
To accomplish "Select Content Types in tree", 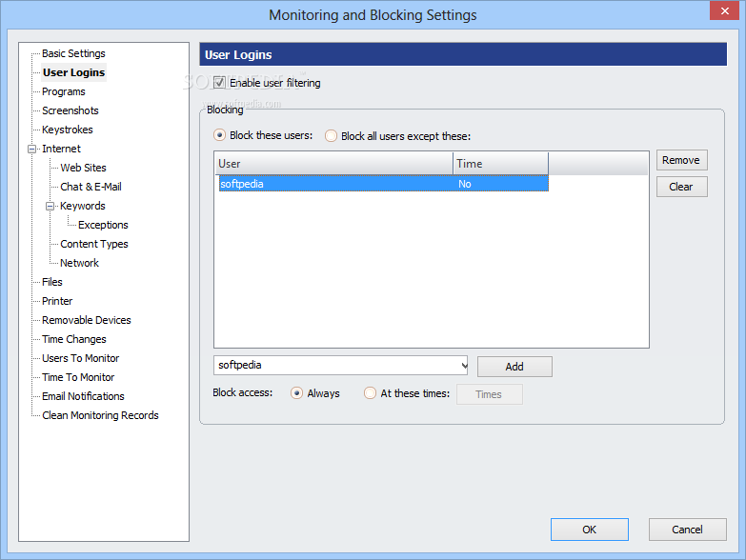I will pyautogui.click(x=93, y=244).
